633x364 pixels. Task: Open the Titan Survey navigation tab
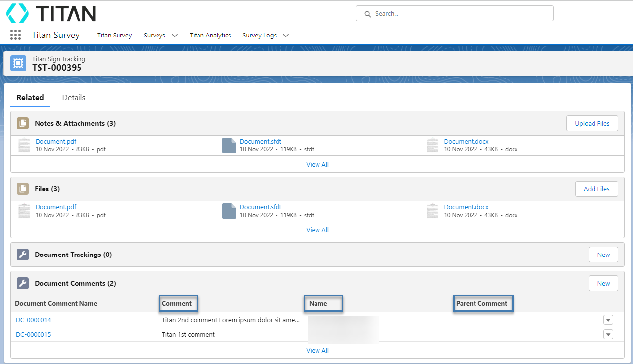[115, 36]
